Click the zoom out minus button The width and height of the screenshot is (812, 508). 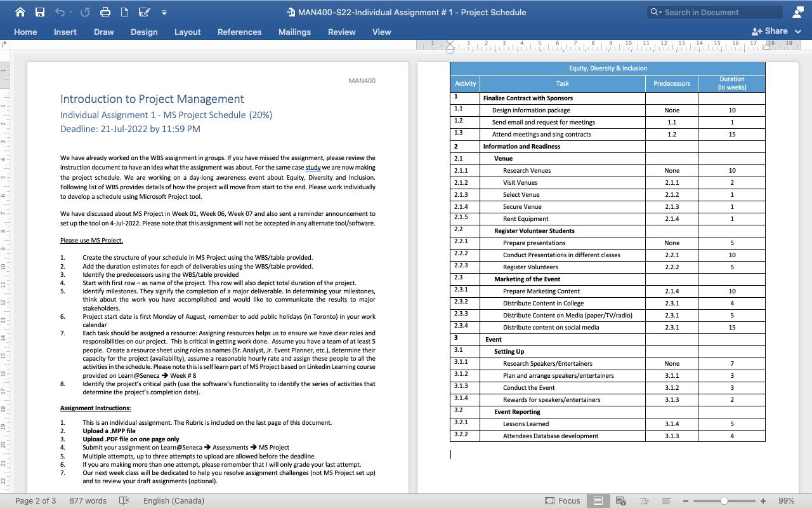pyautogui.click(x=686, y=500)
